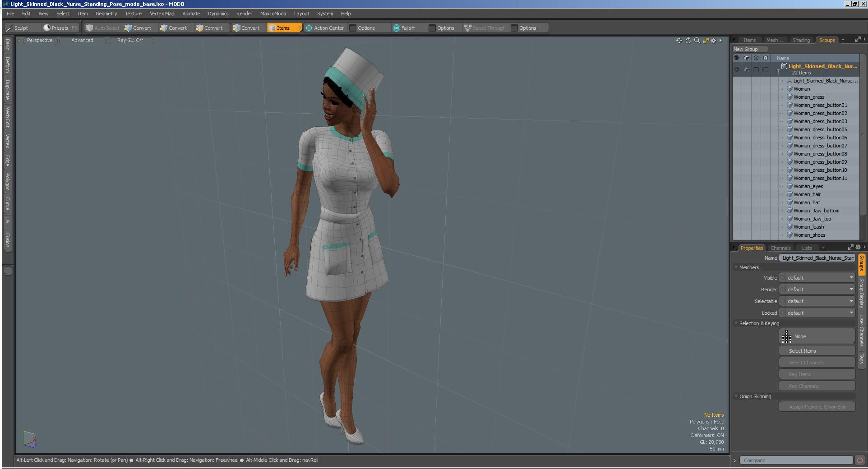
Task: Click the locator icon of Light_Skinned_Black_Nurse item
Action: 790,81
